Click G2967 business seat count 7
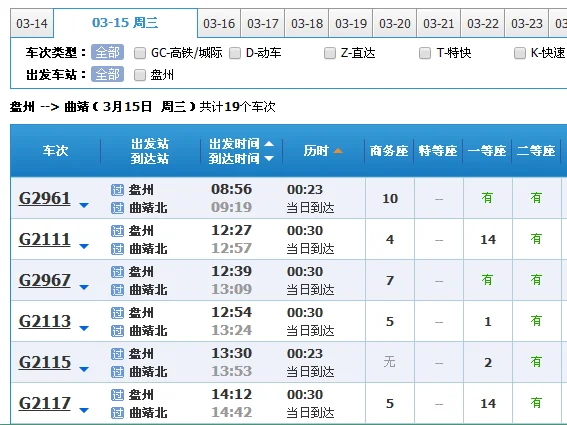567x425 pixels. click(390, 280)
